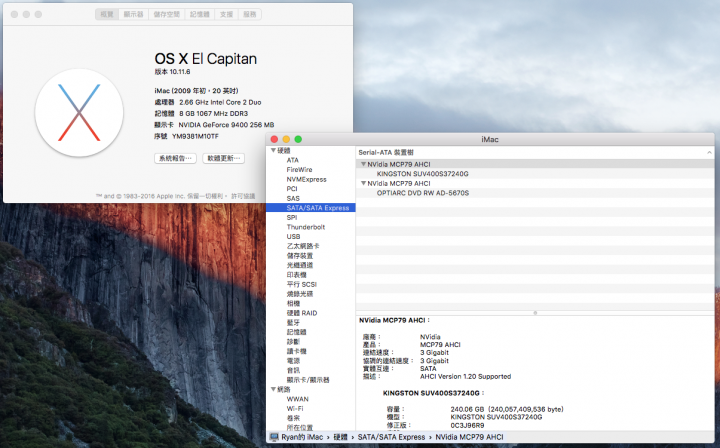Open the 服務 tab
The width and height of the screenshot is (720, 448).
coord(250,14)
